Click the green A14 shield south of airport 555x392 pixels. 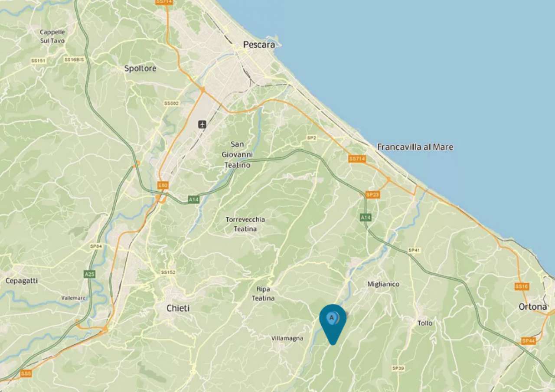tap(194, 199)
